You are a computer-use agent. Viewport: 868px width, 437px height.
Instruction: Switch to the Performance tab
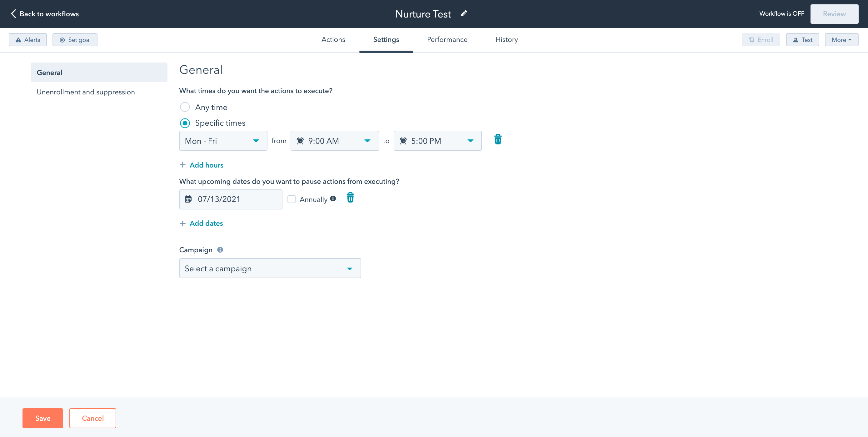point(447,39)
